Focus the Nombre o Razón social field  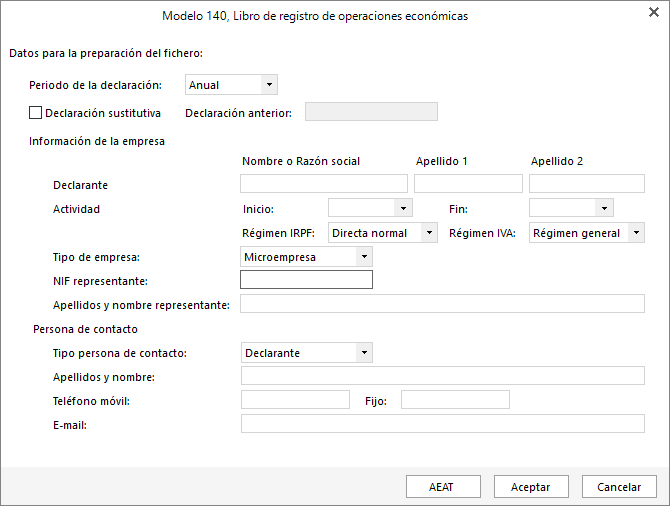(x=324, y=183)
